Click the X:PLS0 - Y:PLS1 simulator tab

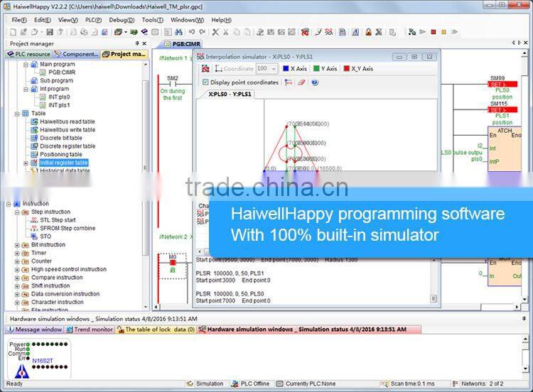[x=230, y=94]
